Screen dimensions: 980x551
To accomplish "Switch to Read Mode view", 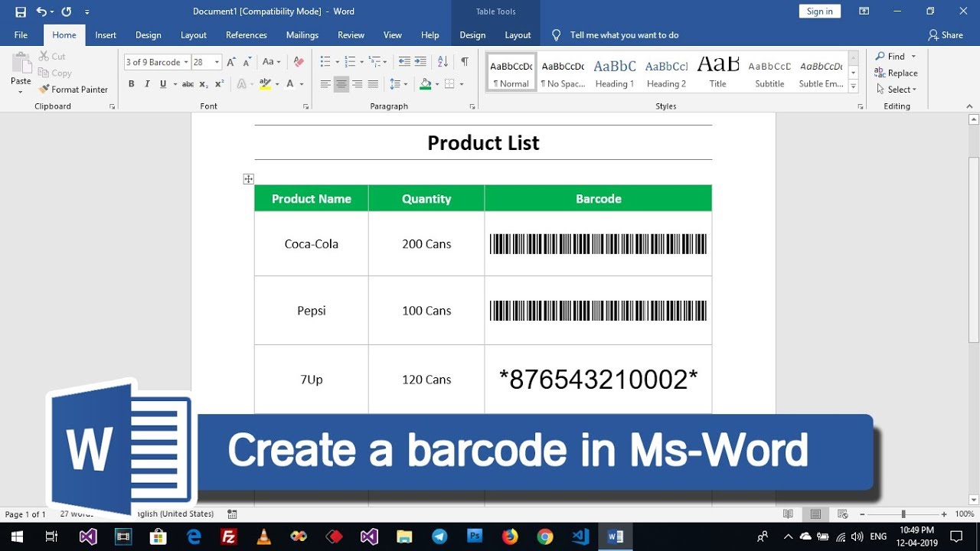I will tap(788, 514).
